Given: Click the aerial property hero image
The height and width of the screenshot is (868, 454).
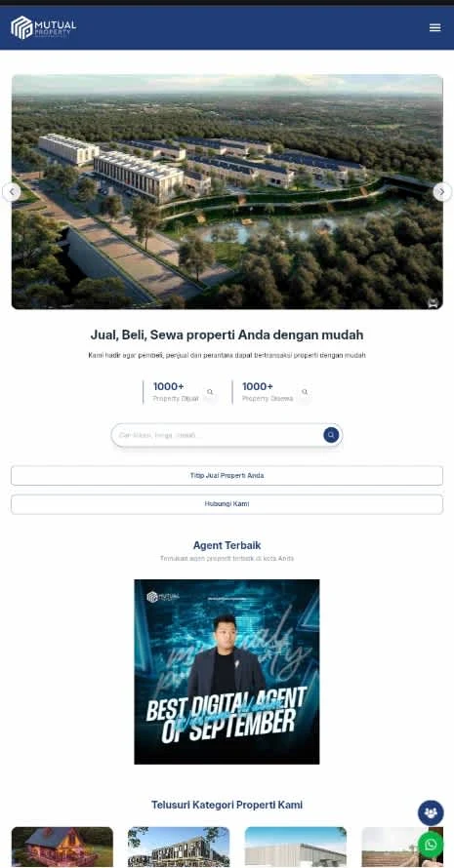Looking at the screenshot, I should (227, 191).
